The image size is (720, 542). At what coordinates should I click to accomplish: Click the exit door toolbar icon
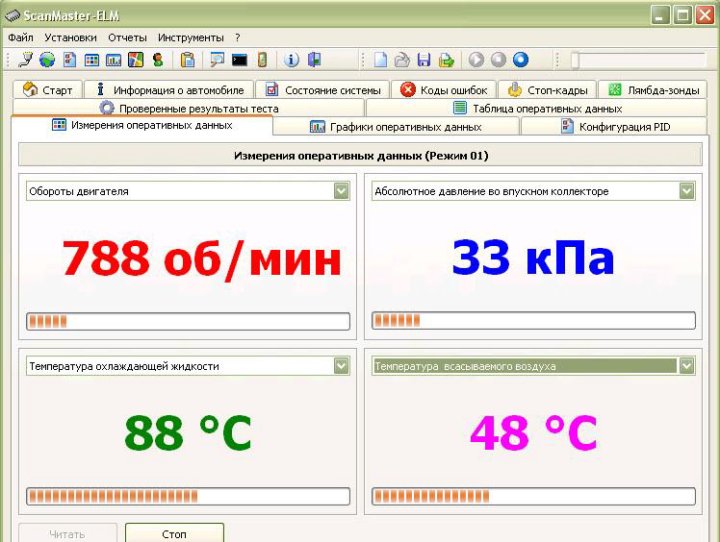coord(314,60)
